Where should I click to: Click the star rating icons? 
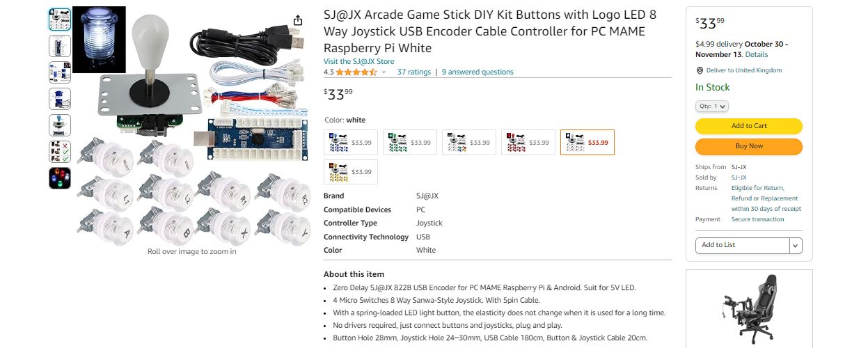[x=356, y=72]
